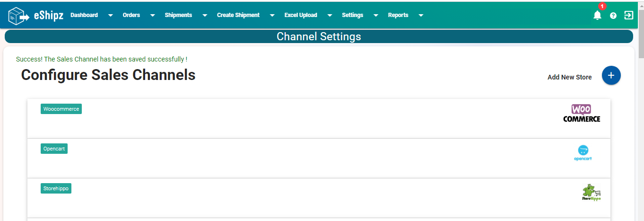Image resolution: width=644 pixels, height=221 pixels.
Task: Click the Add New Store label
Action: 569,77
